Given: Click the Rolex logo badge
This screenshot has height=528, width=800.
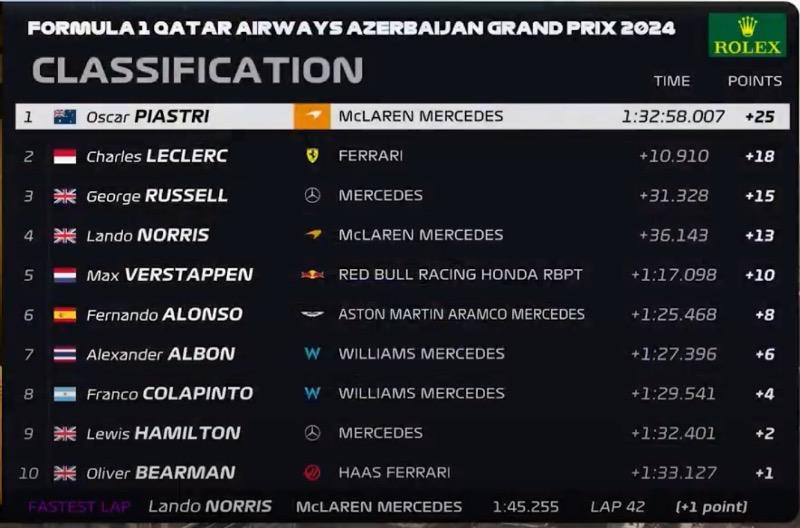Looking at the screenshot, I should tap(747, 35).
